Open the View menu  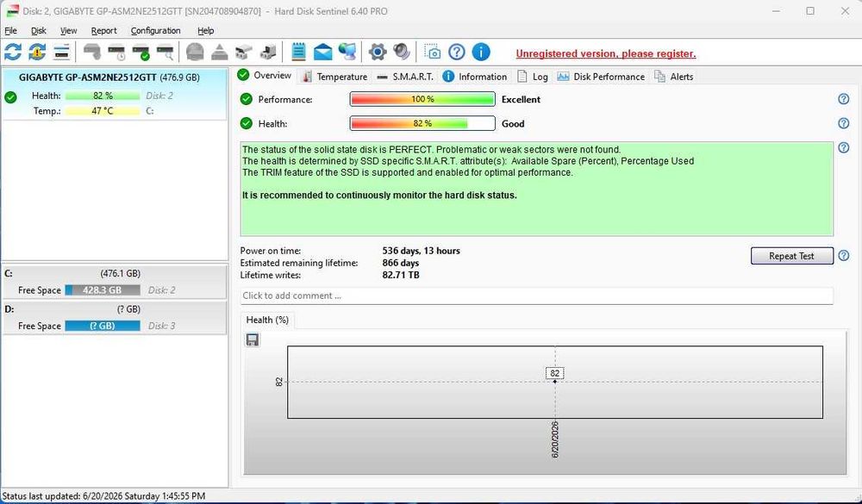coord(69,31)
